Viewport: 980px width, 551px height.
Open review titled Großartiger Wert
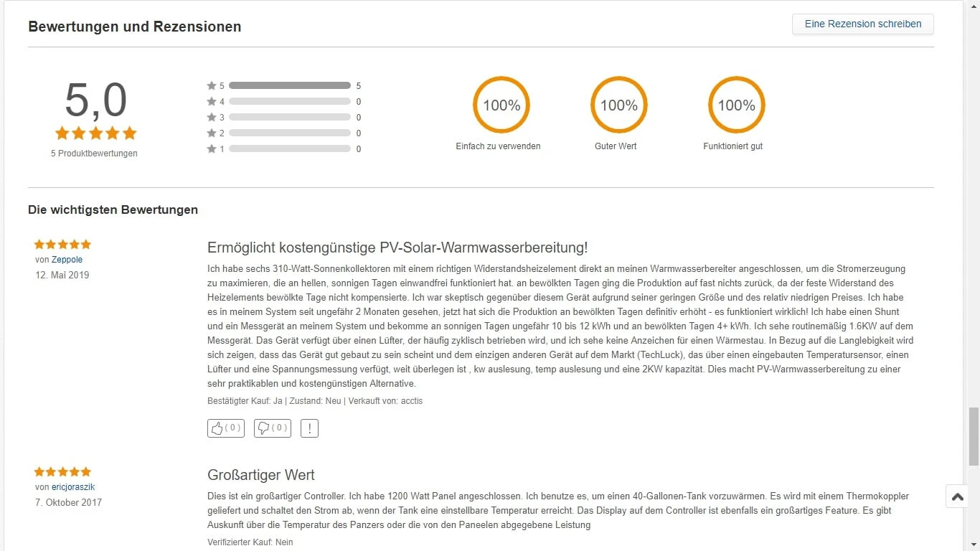click(x=261, y=475)
